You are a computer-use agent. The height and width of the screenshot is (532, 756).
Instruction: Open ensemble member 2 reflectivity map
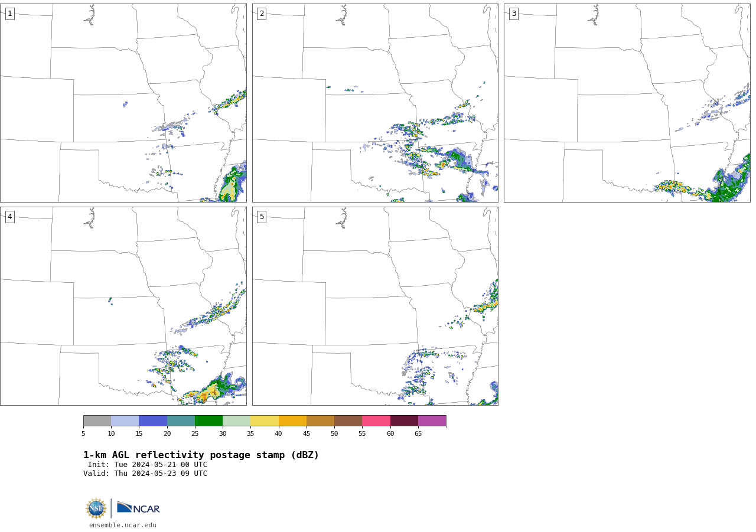375,103
